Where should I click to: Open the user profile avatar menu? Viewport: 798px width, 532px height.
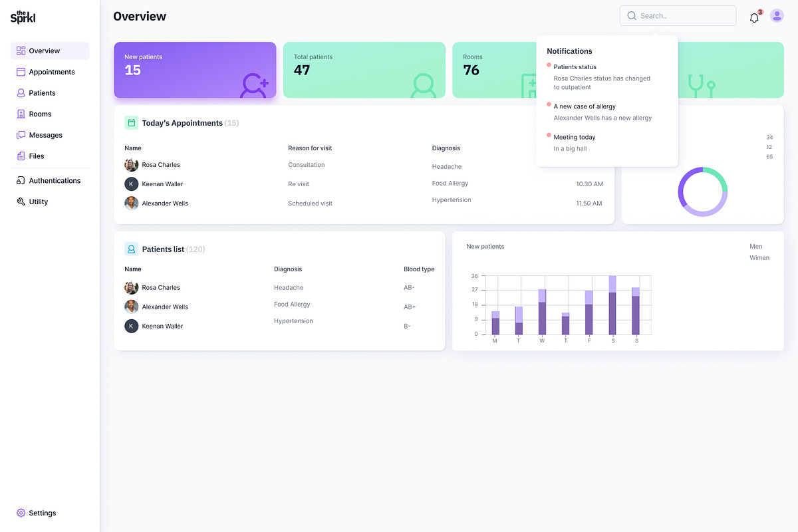[x=777, y=15]
